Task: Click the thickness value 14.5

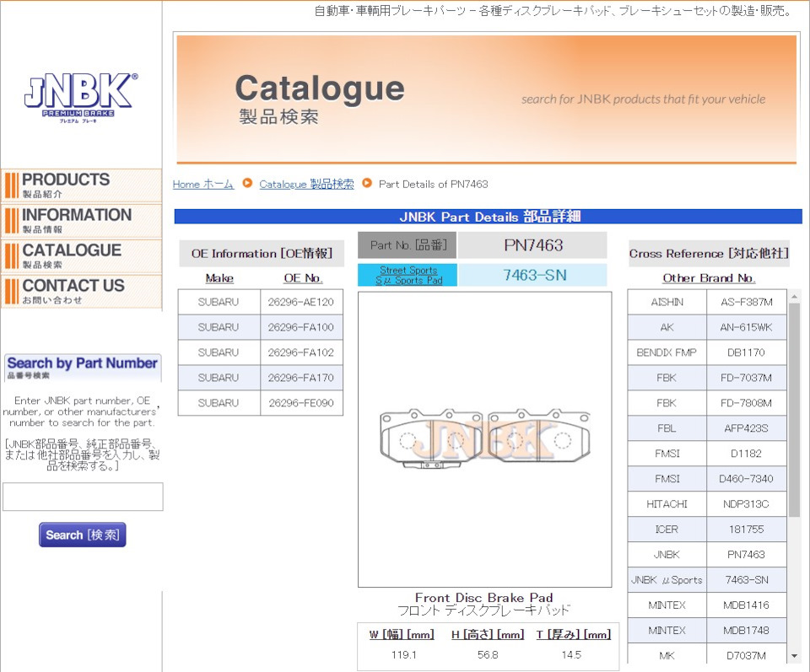Action: (x=571, y=655)
